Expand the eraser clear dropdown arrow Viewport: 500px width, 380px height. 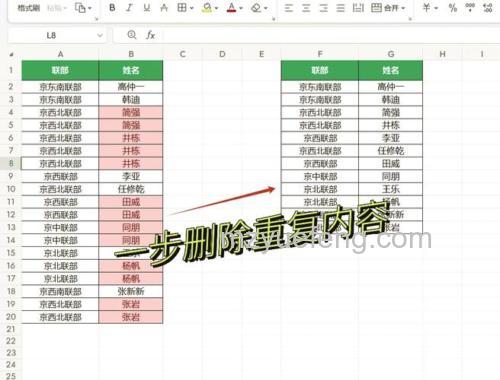tap(266, 8)
